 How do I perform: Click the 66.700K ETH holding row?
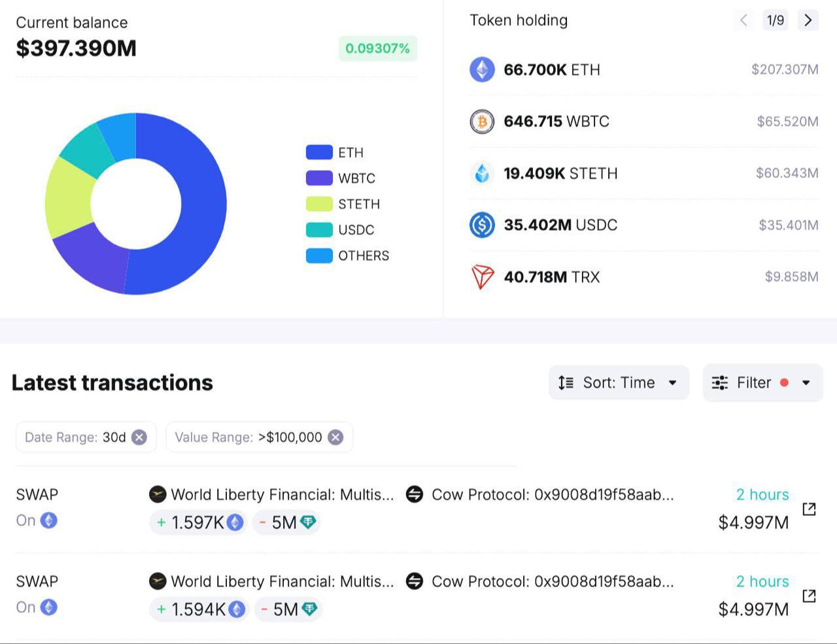click(x=644, y=69)
